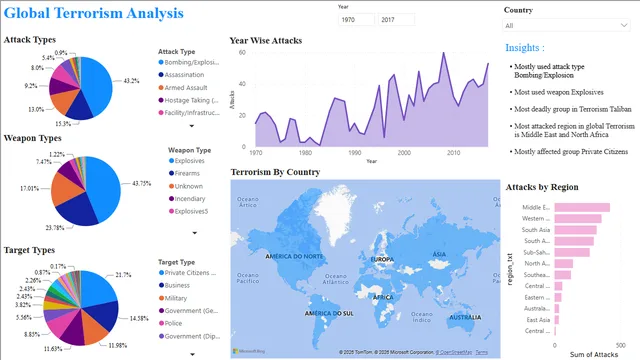Click AUSTRALIA label on the map

point(465,317)
